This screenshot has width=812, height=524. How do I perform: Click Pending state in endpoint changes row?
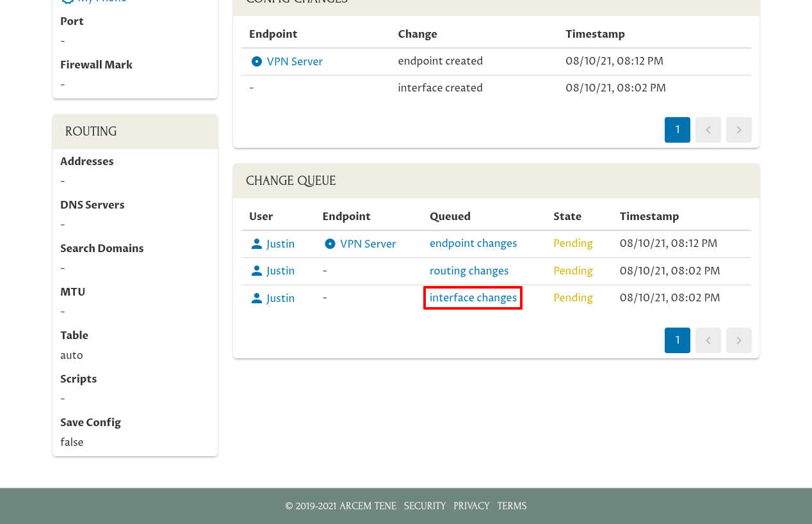(x=573, y=243)
